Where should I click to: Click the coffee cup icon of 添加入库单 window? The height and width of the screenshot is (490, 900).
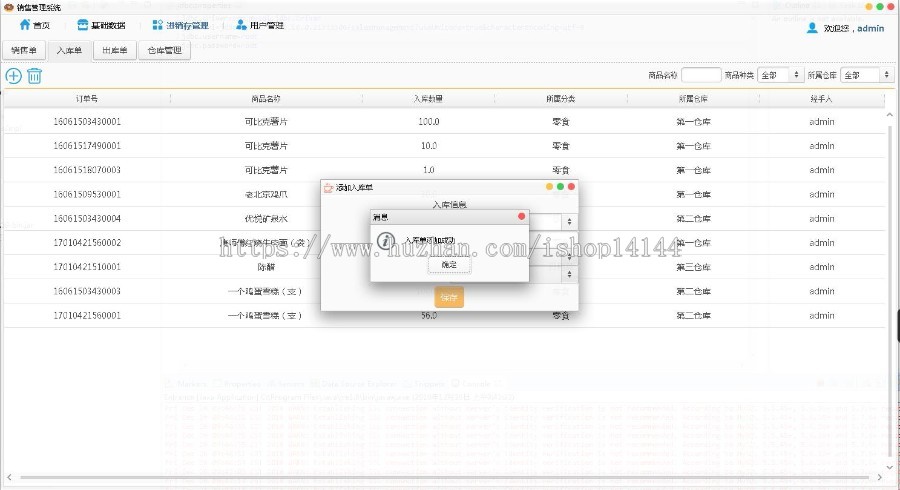328,188
